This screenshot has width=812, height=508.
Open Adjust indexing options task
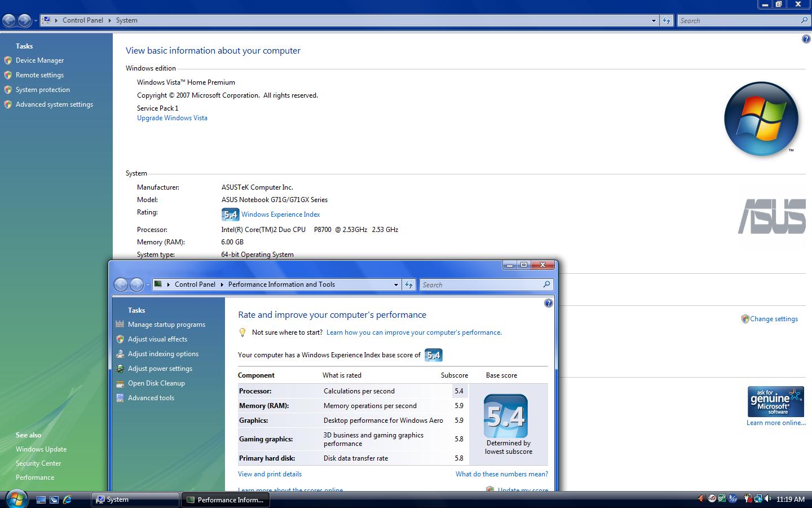tap(163, 354)
